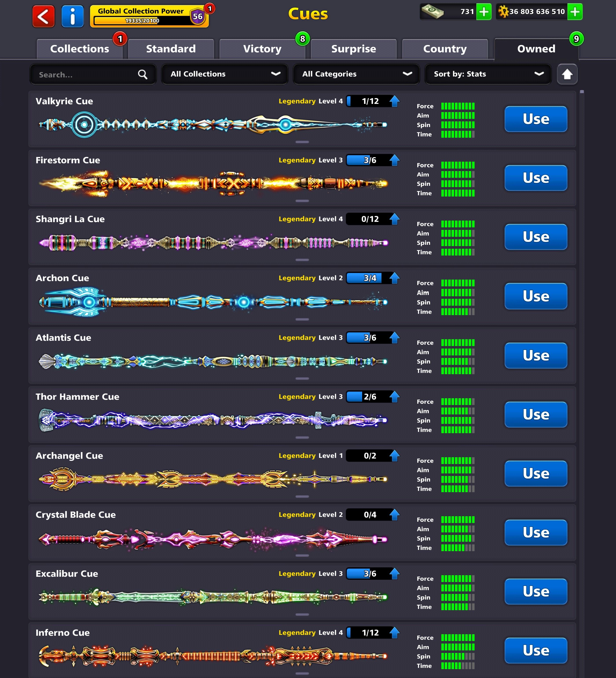Viewport: 616px width, 678px height.
Task: Switch to the Victory tab
Action: [262, 49]
